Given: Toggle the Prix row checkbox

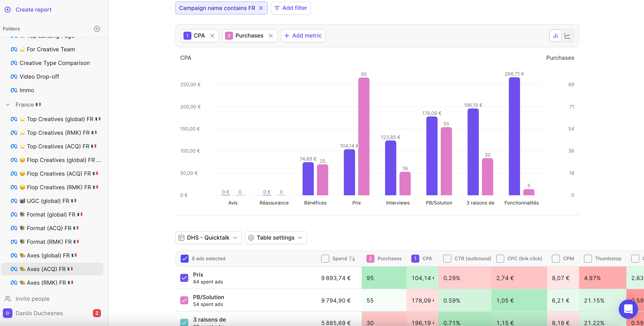Looking at the screenshot, I should (184, 278).
